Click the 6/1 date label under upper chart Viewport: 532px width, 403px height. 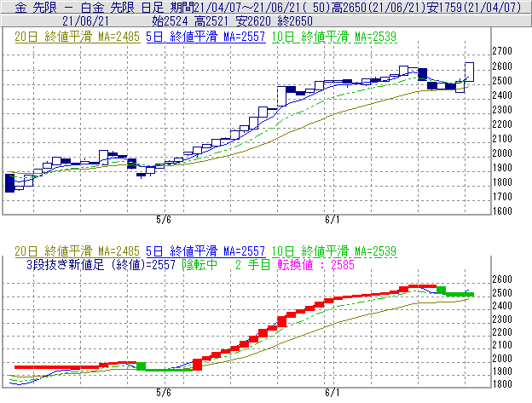(332, 220)
